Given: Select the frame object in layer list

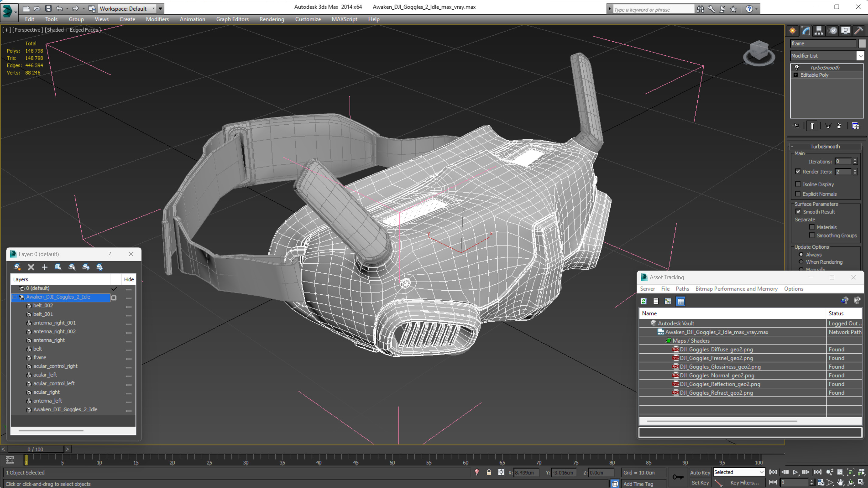Looking at the screenshot, I should click(40, 357).
